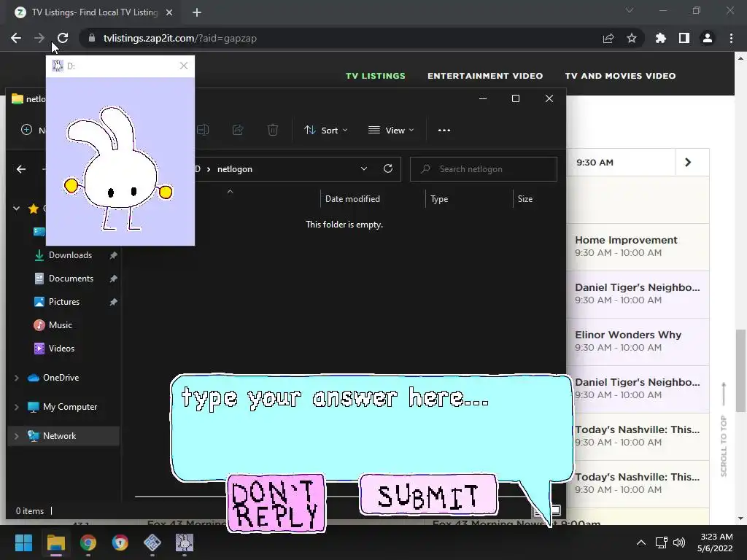Image resolution: width=747 pixels, height=560 pixels.
Task: Open the Sort menu in File Explorer
Action: (326, 130)
